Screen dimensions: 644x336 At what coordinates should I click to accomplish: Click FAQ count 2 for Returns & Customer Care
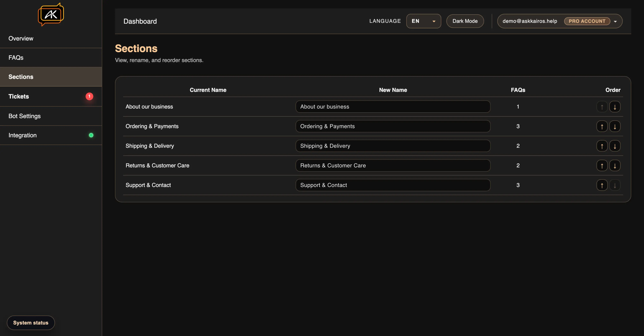pyautogui.click(x=518, y=166)
